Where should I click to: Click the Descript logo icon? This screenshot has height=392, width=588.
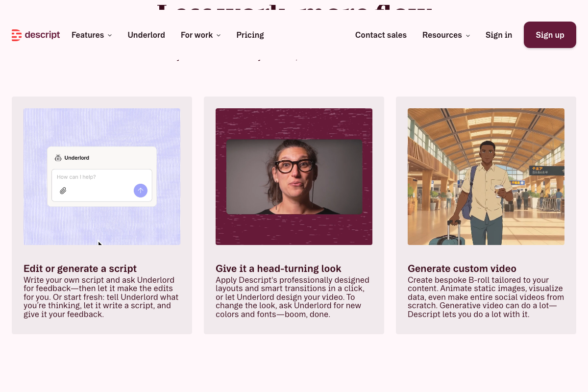click(17, 35)
